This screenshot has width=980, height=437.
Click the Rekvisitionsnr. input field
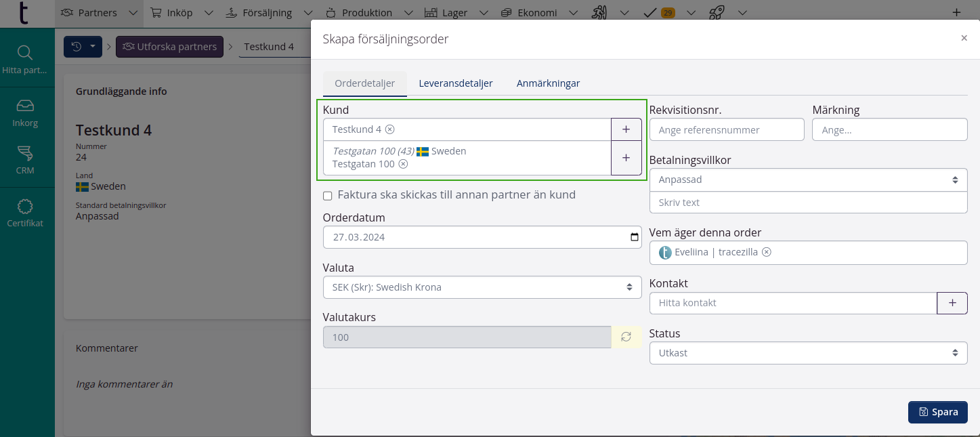coord(727,129)
